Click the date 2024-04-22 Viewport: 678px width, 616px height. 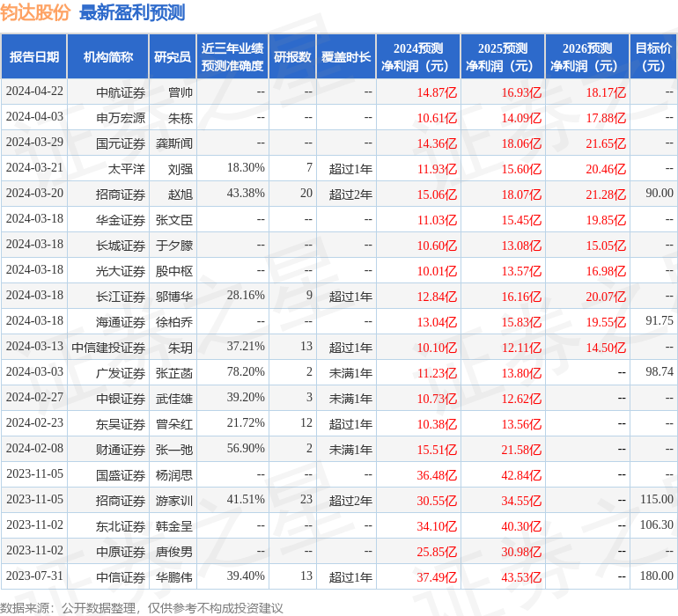click(34, 92)
